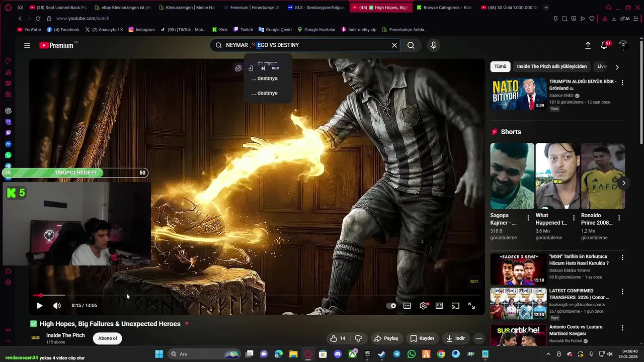Viewport: 644px width, 362px height.
Task: Open options for the LATEST CONFIRMED TRANSFERS video
Action: click(x=622, y=292)
